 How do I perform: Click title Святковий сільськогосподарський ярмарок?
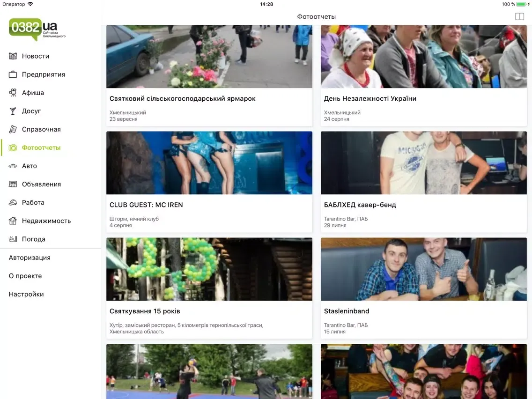point(183,98)
